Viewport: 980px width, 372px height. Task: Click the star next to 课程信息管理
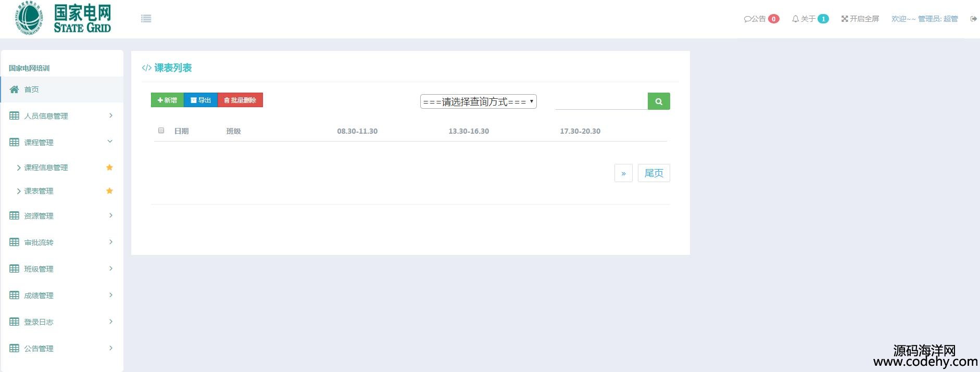click(x=109, y=168)
